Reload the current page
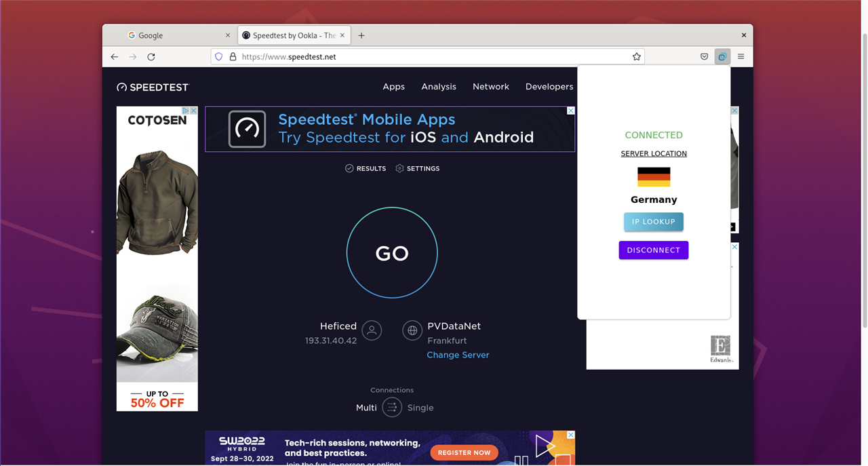Image resolution: width=868 pixels, height=466 pixels. tap(151, 57)
